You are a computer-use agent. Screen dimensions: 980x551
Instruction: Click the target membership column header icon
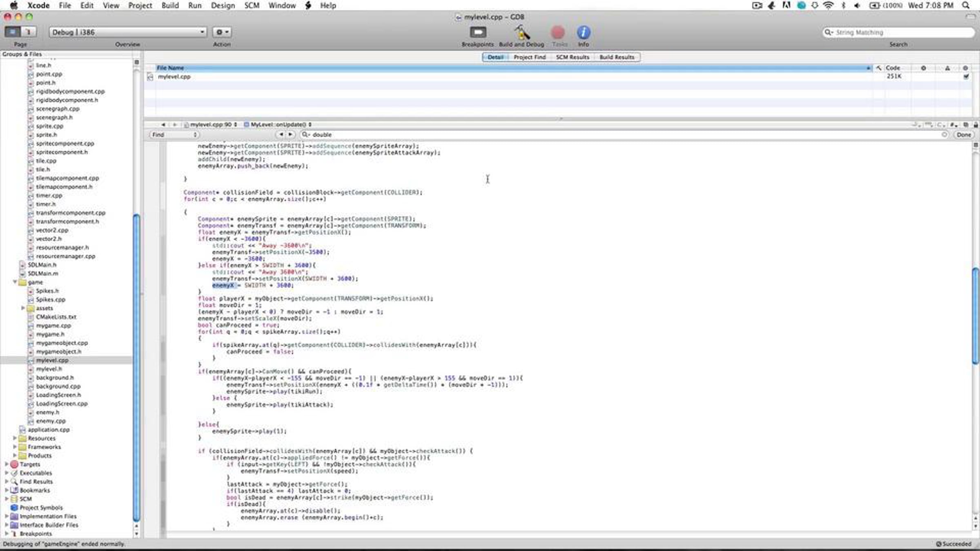point(965,68)
